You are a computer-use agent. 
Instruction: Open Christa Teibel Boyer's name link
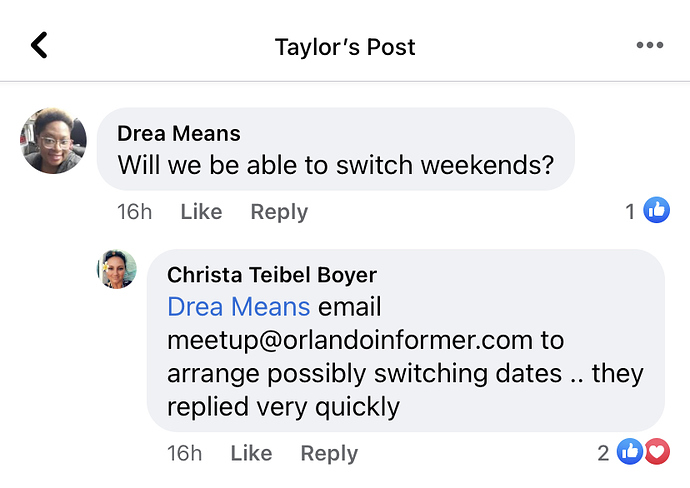(x=272, y=275)
